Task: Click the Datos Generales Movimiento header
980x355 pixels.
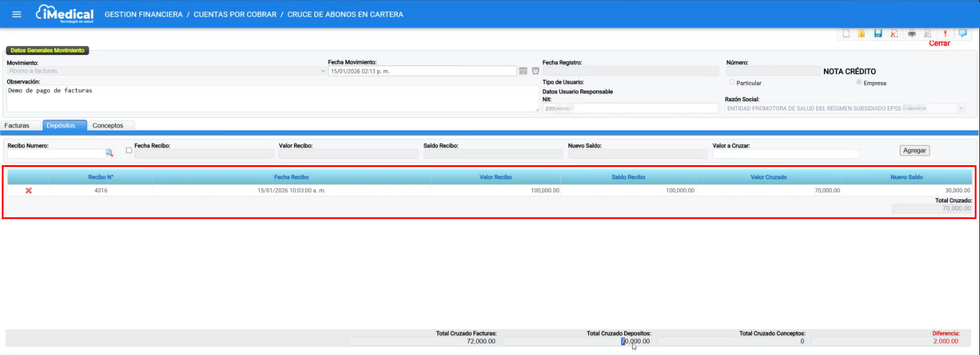Action: point(47,50)
